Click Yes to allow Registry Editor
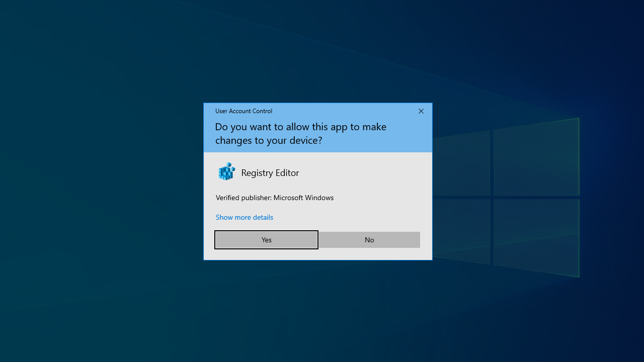The image size is (644, 362). (x=266, y=240)
